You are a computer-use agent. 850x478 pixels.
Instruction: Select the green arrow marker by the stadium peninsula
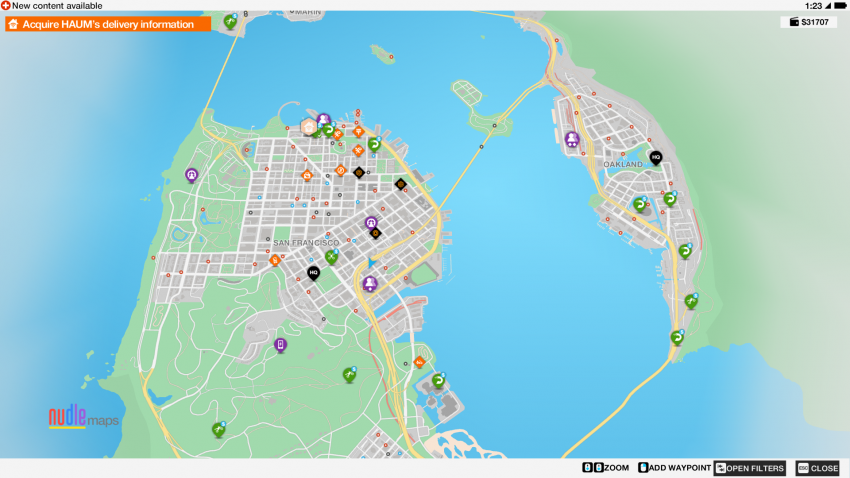(x=438, y=381)
